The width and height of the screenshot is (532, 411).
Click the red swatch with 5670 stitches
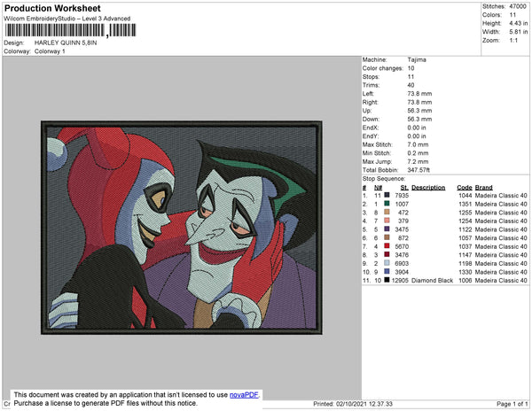pos(386,246)
